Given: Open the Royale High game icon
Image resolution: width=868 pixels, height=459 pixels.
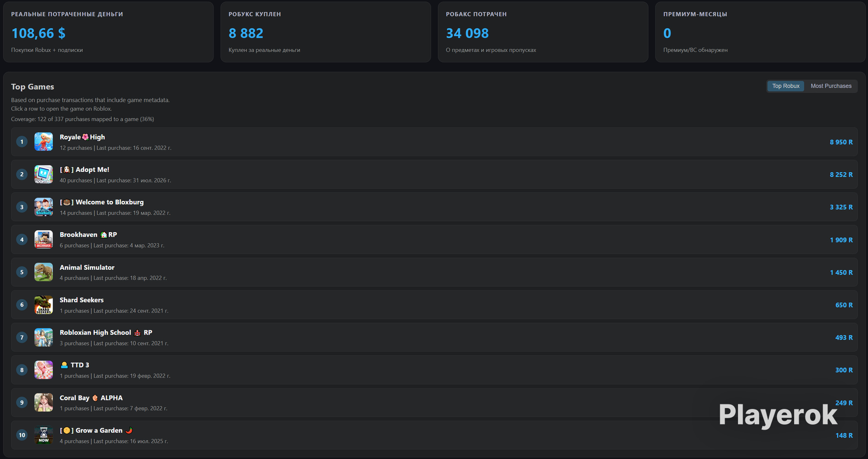Looking at the screenshot, I should (x=44, y=142).
